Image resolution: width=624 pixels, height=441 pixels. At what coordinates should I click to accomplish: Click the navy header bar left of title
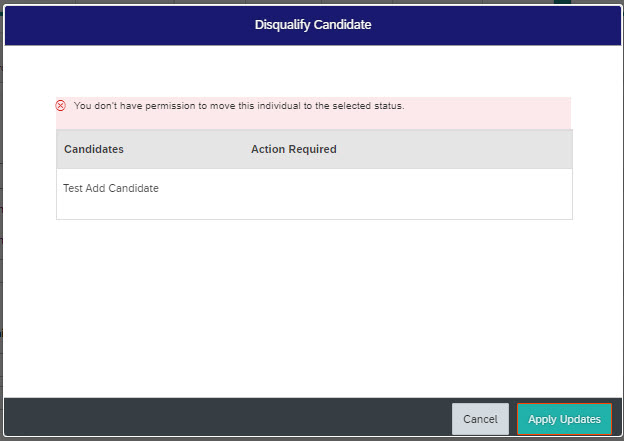129,25
